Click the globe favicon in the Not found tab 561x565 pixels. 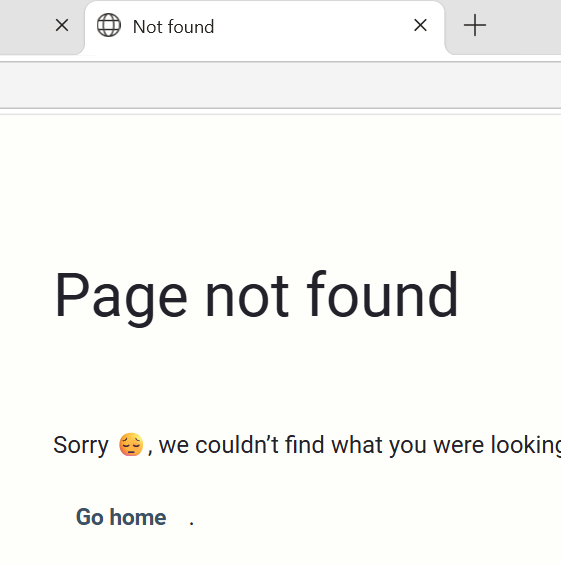pyautogui.click(x=108, y=25)
